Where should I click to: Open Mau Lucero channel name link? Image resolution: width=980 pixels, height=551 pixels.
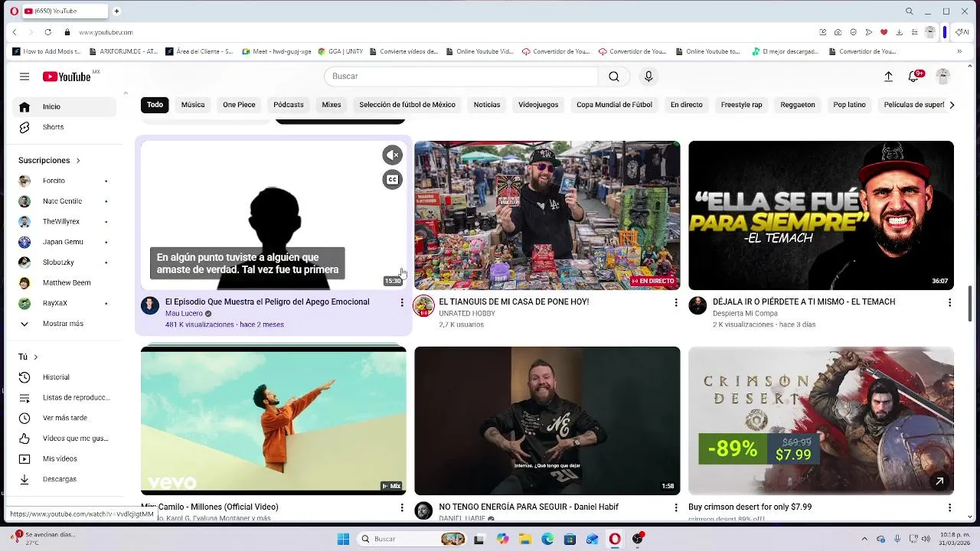(x=184, y=314)
